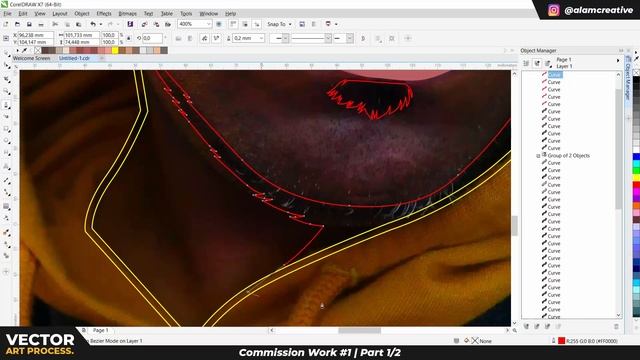Open the outline width 0,2 mm dropdown
The image size is (640, 360).
pyautogui.click(x=261, y=38)
